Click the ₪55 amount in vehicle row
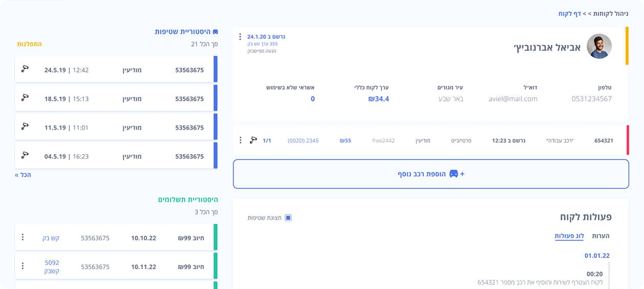This screenshot has width=644, height=289. click(346, 140)
